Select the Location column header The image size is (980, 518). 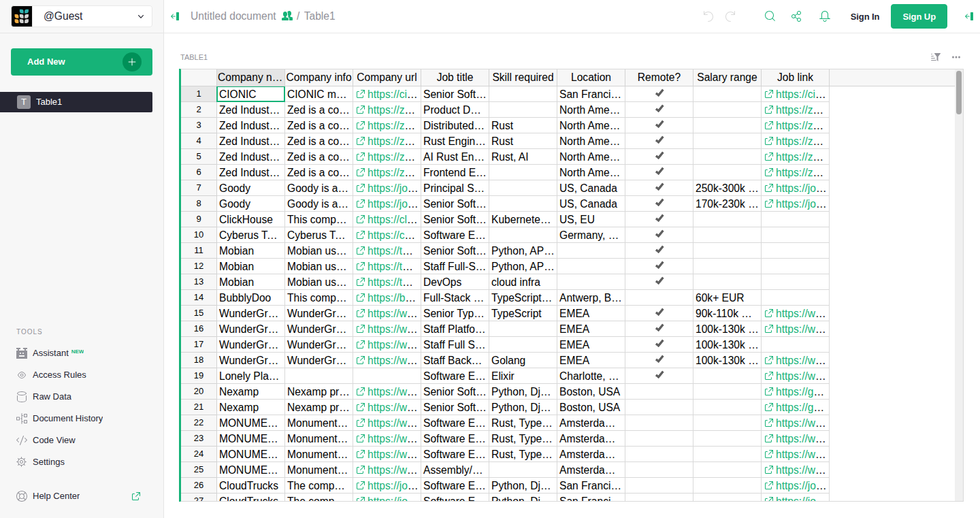tap(591, 78)
